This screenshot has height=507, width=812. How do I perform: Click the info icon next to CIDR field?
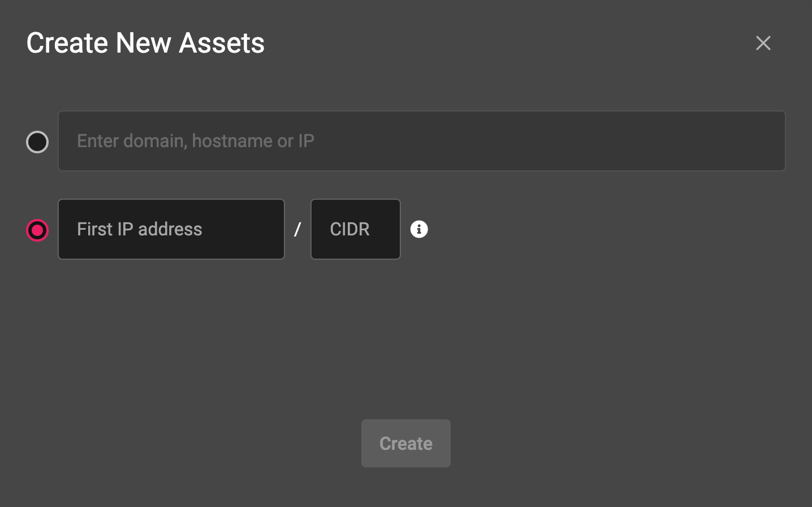click(419, 229)
